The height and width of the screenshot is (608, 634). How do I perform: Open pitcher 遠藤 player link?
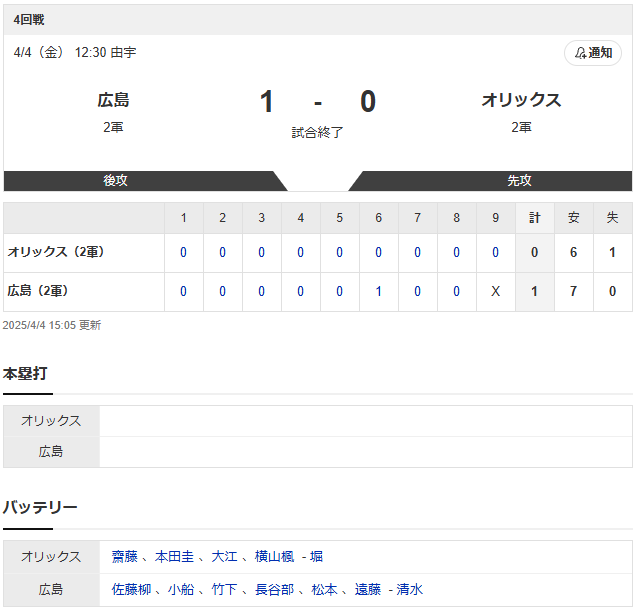coord(368,589)
